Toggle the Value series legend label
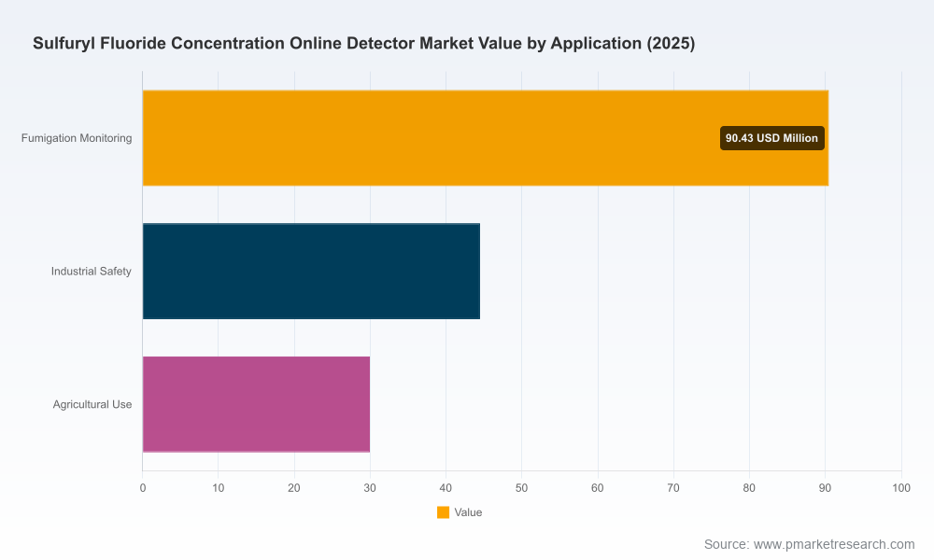The image size is (934, 560). click(468, 512)
